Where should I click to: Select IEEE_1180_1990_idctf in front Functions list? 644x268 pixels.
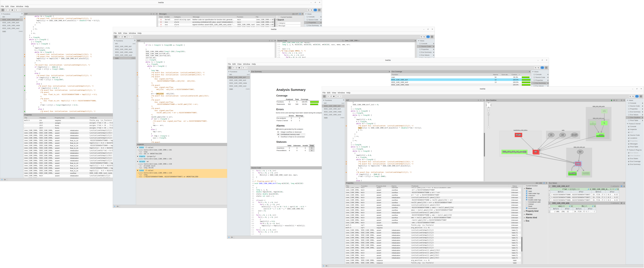tap(332, 109)
